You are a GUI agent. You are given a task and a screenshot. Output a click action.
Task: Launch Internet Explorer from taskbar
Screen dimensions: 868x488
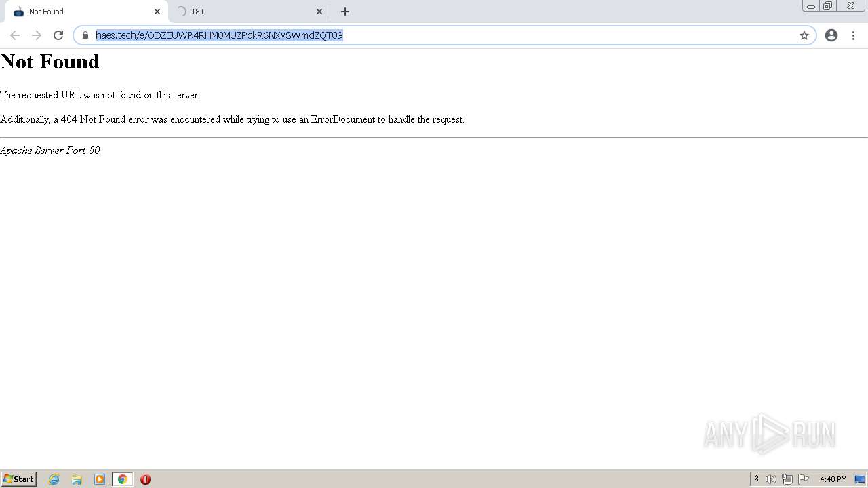pyautogui.click(x=54, y=479)
